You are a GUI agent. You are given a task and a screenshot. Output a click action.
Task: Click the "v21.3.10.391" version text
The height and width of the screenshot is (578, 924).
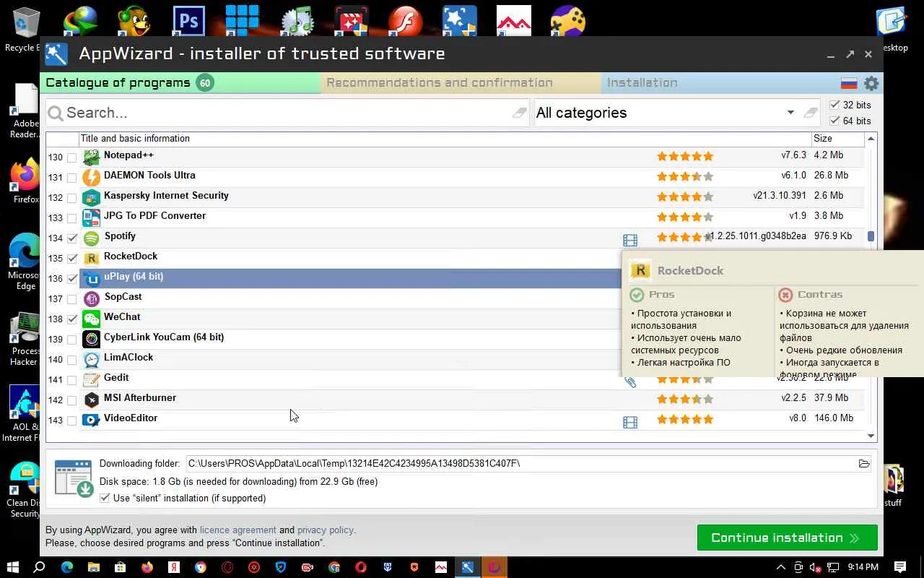[780, 196]
